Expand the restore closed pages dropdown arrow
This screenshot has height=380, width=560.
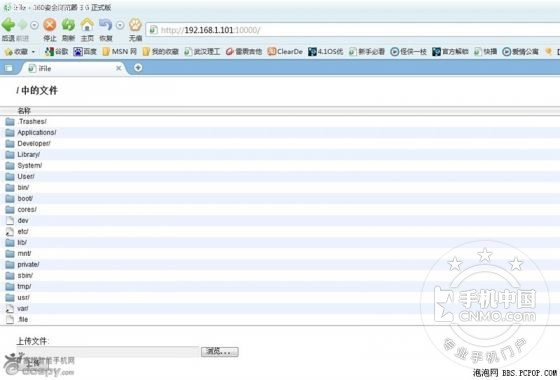120,25
